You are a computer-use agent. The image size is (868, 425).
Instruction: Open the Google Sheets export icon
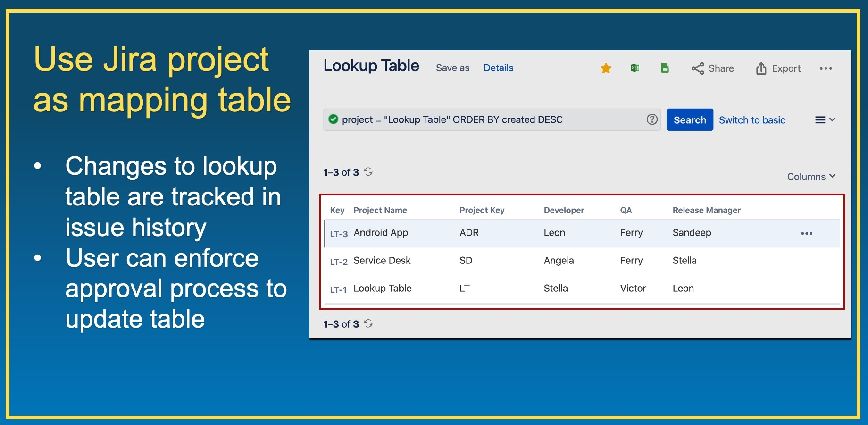665,68
